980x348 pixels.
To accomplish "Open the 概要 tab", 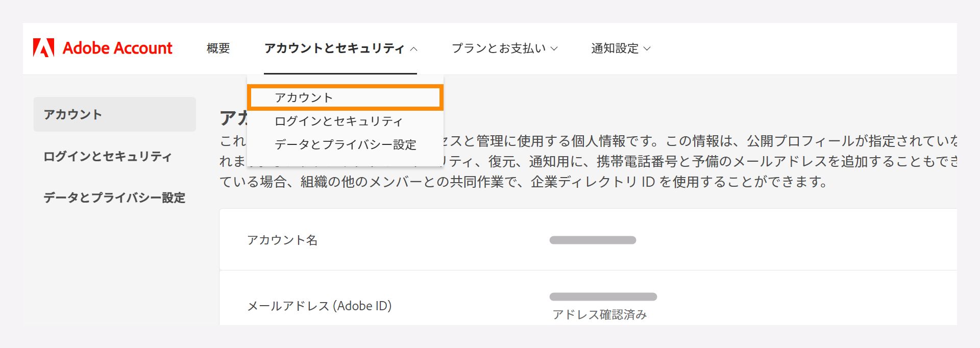I will click(218, 48).
